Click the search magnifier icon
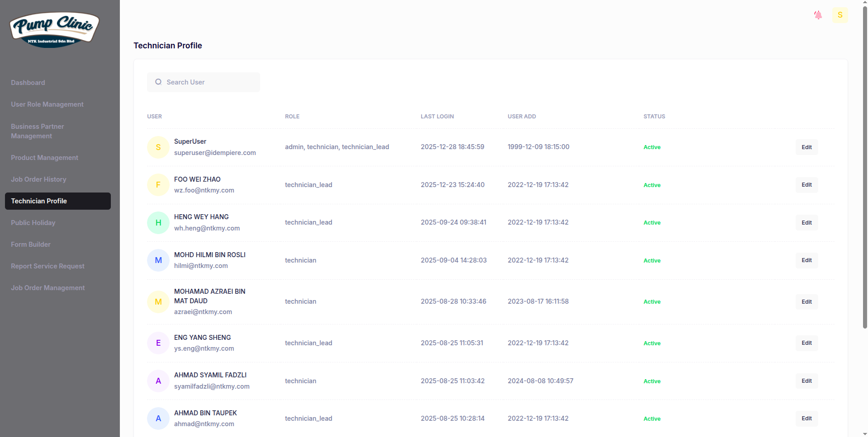The image size is (868, 437). [x=158, y=82]
